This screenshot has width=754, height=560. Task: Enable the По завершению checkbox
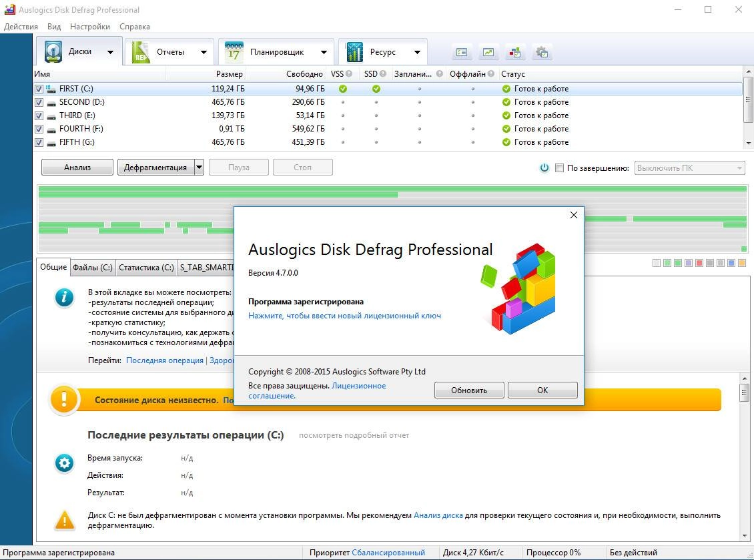tap(559, 168)
